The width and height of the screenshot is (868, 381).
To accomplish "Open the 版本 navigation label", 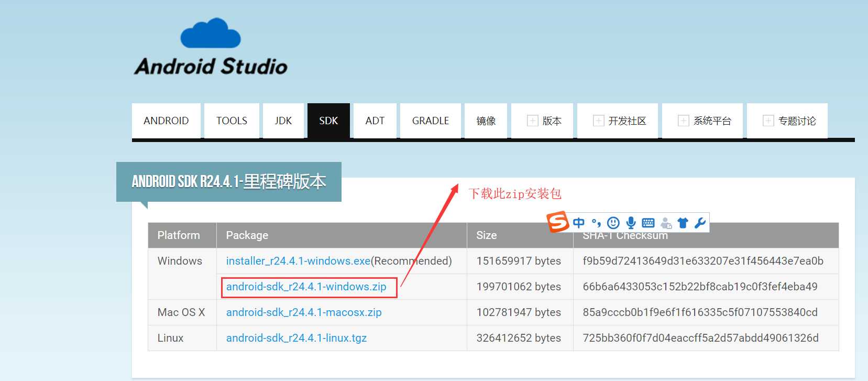I will click(x=552, y=121).
